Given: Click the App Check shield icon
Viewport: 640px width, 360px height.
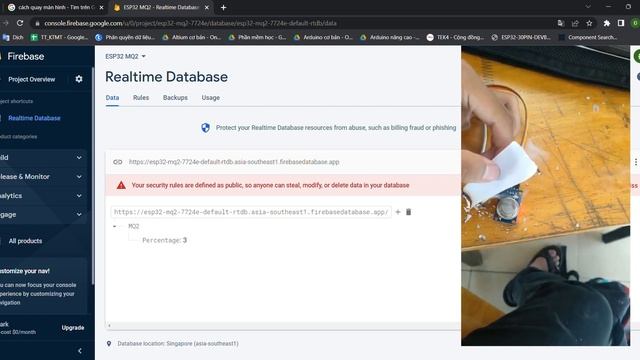Looking at the screenshot, I should pos(206,128).
